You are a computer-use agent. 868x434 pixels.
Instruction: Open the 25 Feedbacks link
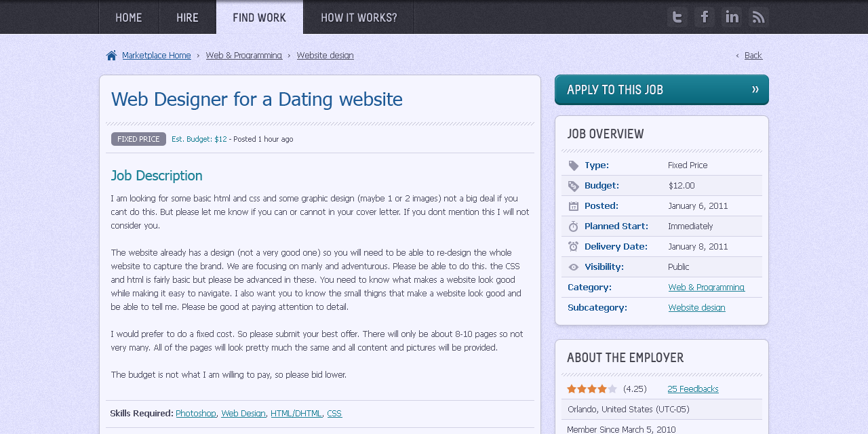click(x=692, y=389)
